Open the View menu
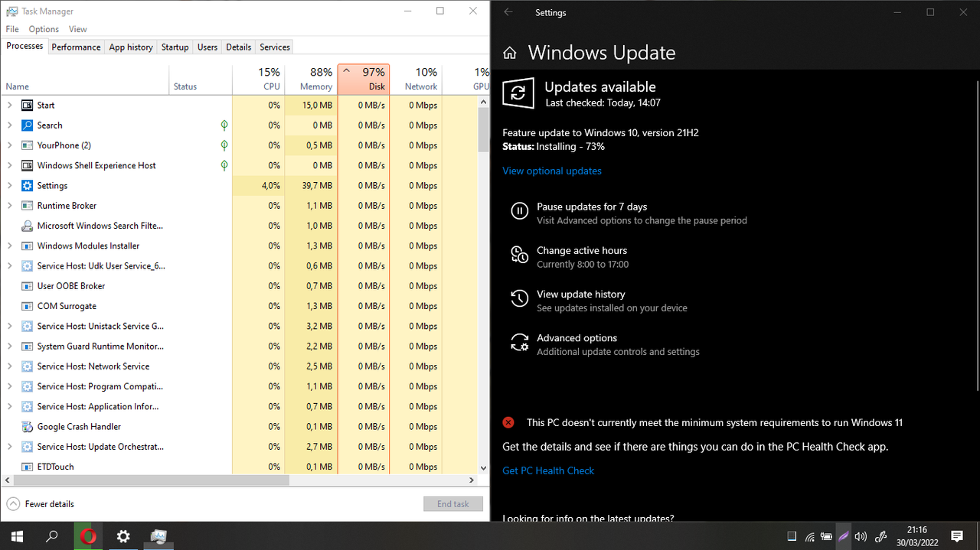 [78, 29]
